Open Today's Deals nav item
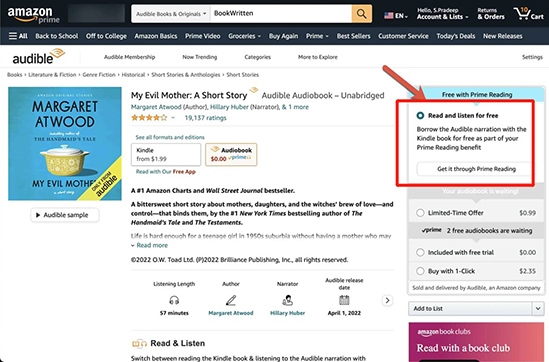549x362 pixels. pyautogui.click(x=456, y=36)
